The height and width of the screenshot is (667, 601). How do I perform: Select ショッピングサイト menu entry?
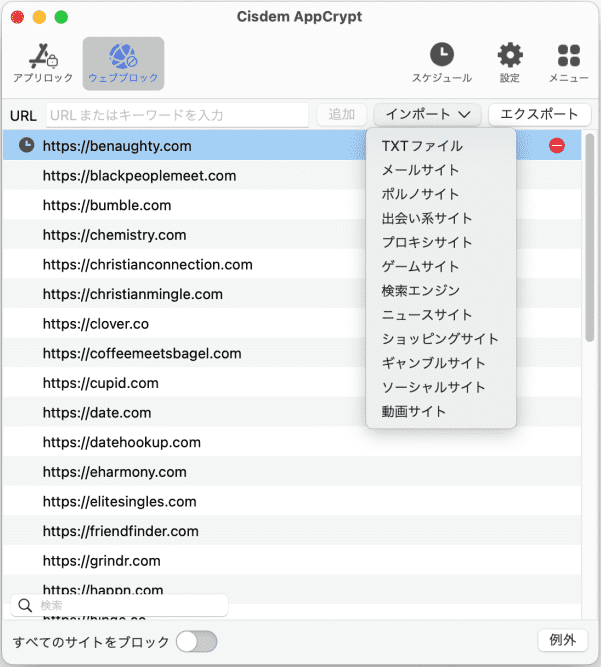(441, 339)
